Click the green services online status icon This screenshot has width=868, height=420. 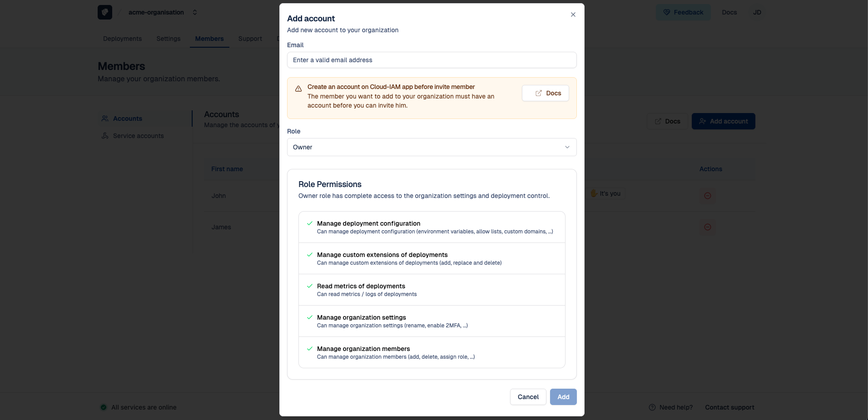pos(104,407)
